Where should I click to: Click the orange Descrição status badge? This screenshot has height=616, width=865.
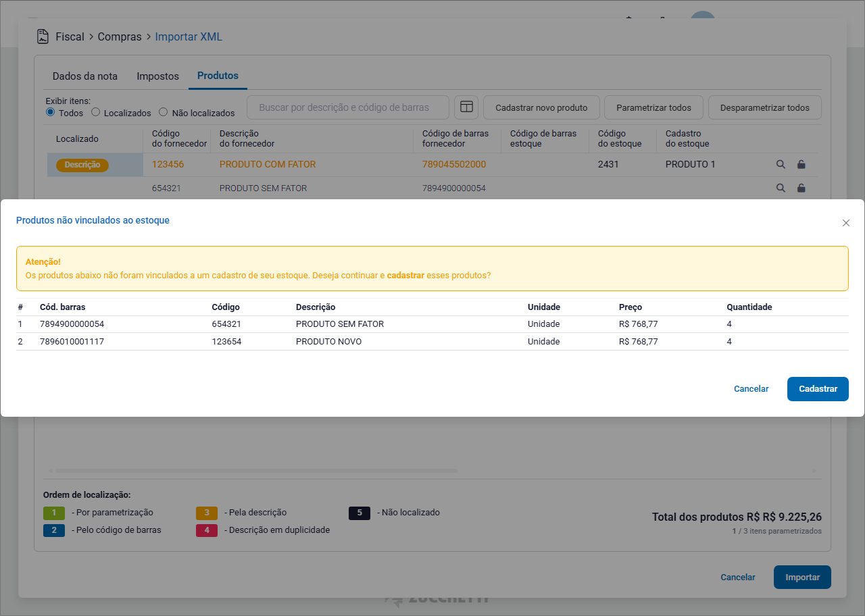(82, 165)
